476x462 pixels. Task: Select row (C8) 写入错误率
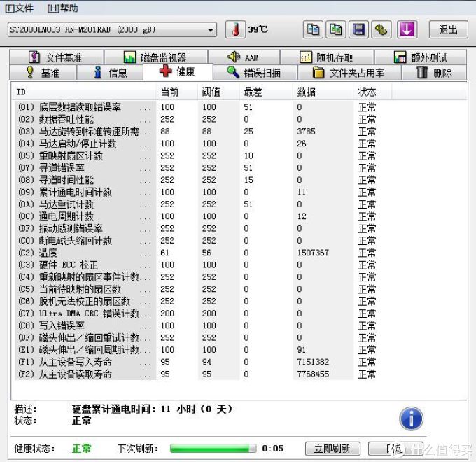coord(197,325)
